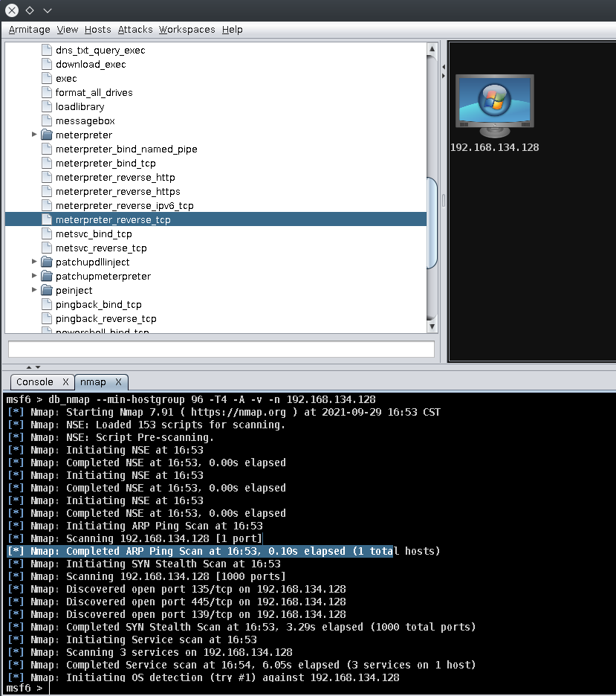Click the up arrow on horizontal split divider
This screenshot has width=616, height=696.
29,367
